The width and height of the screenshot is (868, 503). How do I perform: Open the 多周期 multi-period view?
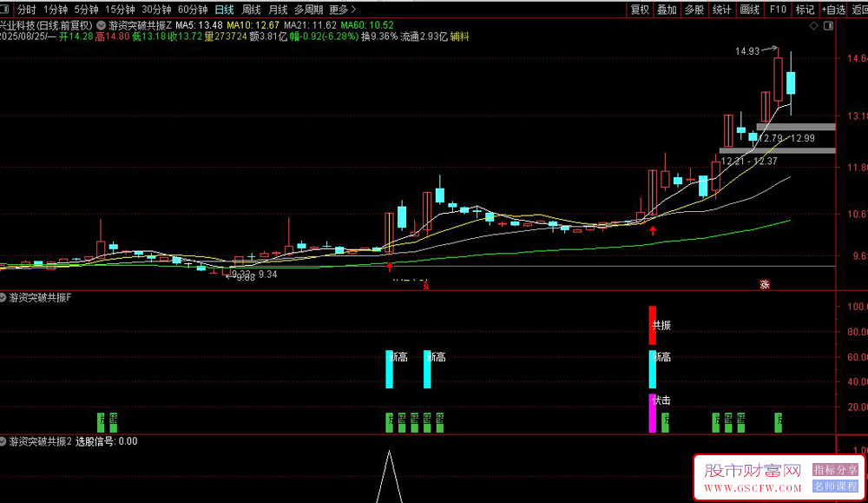(x=308, y=10)
